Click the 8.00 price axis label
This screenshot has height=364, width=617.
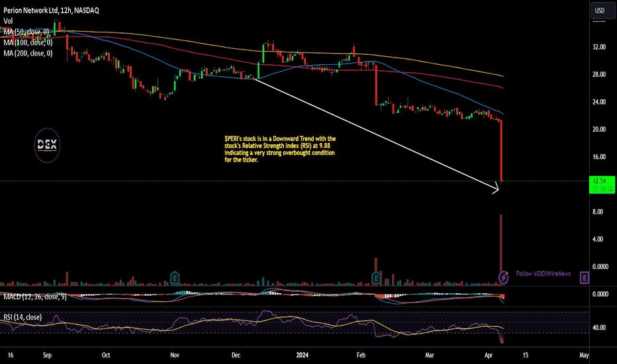pyautogui.click(x=598, y=212)
